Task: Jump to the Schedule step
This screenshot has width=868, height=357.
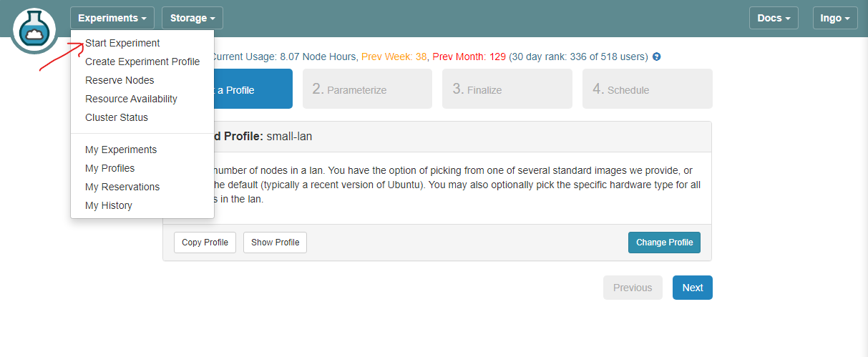Action: pos(647,89)
